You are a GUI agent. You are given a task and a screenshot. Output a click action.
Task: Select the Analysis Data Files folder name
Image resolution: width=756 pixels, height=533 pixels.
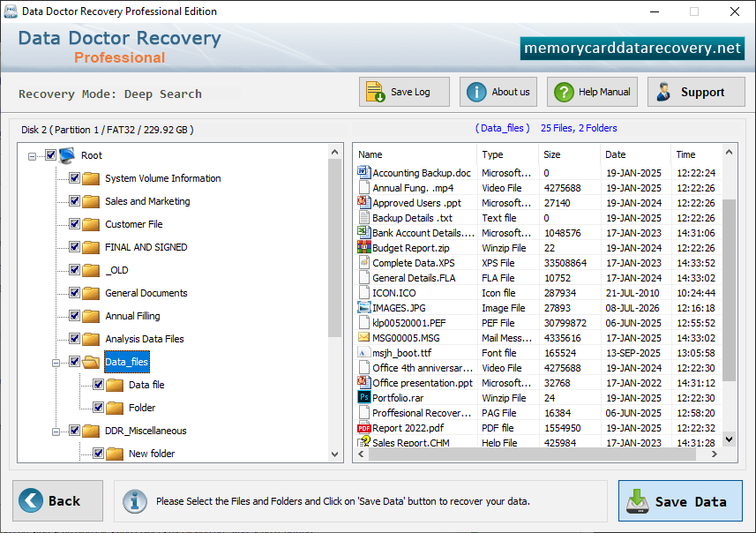coord(144,339)
